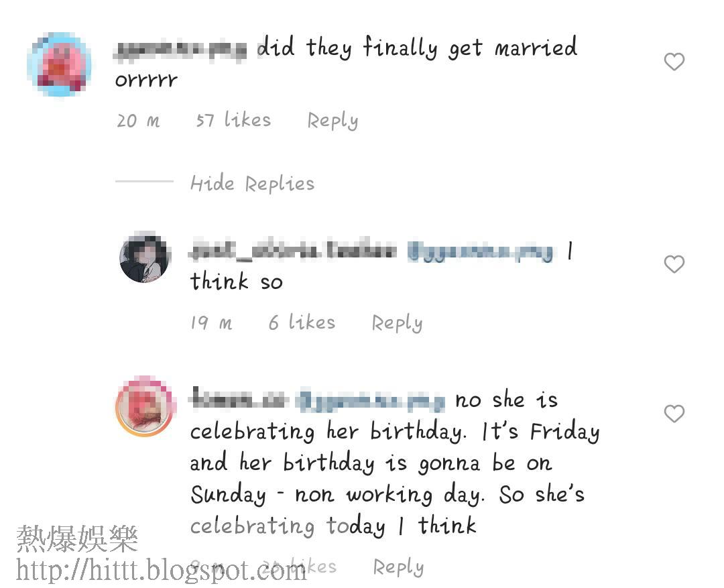
Task: Collapse thread with Hide Replies
Action: click(252, 184)
